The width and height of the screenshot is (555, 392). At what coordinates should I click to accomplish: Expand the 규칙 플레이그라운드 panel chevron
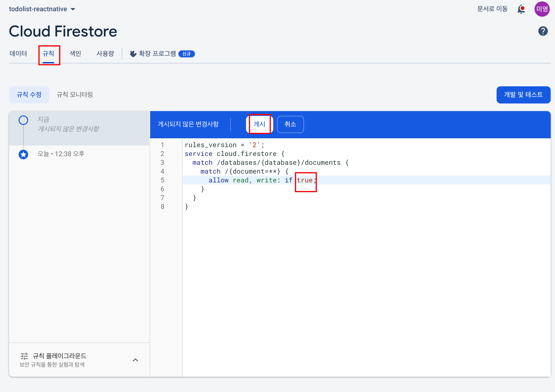(x=135, y=360)
